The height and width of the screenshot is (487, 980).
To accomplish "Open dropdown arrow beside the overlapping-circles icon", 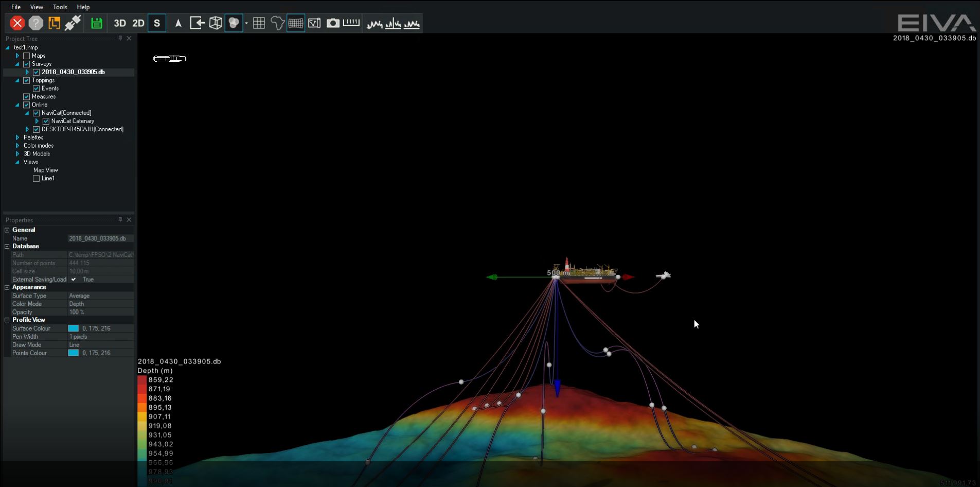I will point(246,24).
